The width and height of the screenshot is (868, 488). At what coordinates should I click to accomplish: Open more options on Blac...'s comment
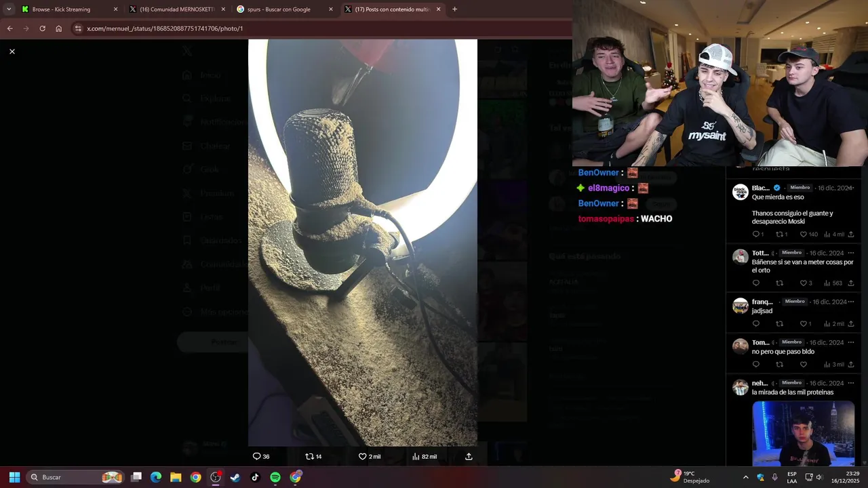click(852, 188)
